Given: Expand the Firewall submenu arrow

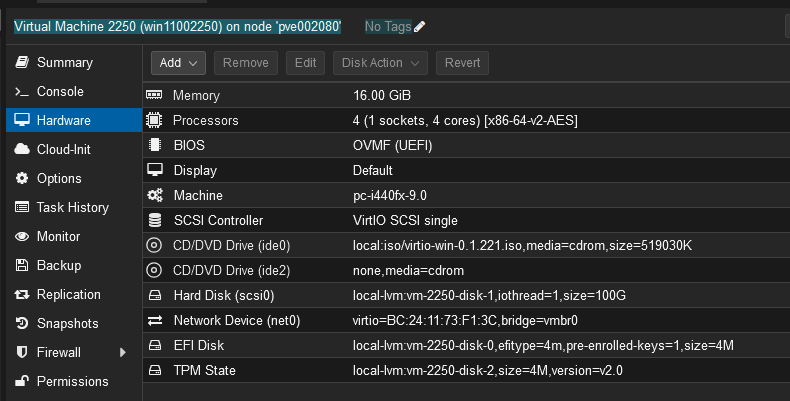Looking at the screenshot, I should click(x=123, y=352).
